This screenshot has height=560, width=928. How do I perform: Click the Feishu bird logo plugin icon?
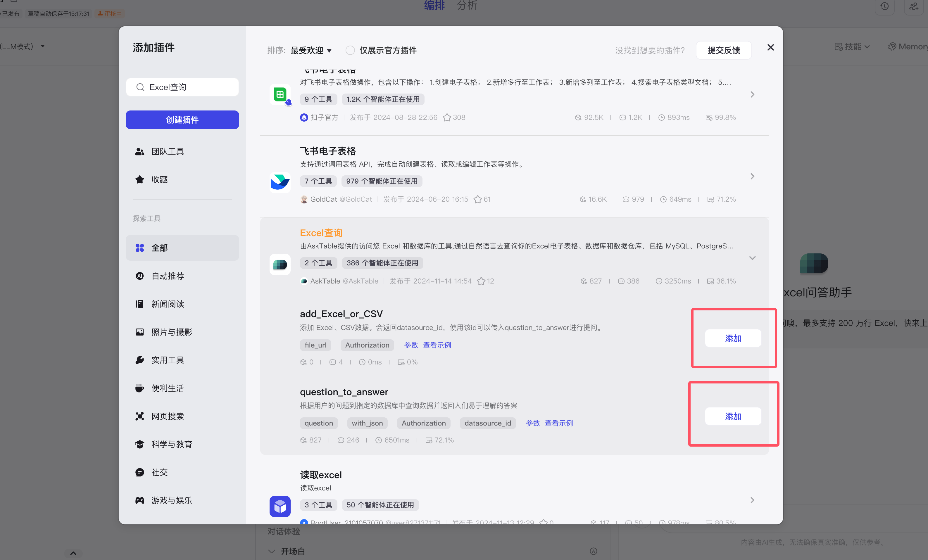point(280,182)
